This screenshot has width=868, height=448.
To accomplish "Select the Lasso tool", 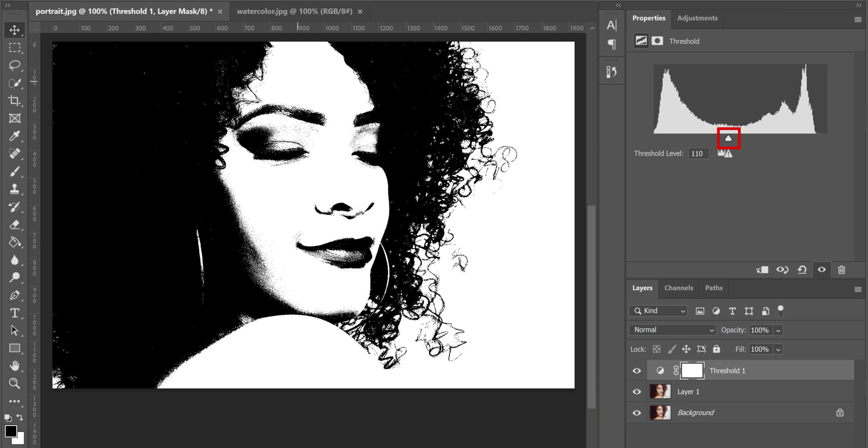I will [x=14, y=65].
